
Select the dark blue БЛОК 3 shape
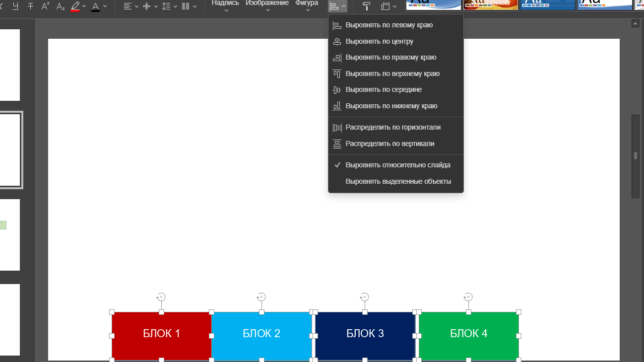365,336
